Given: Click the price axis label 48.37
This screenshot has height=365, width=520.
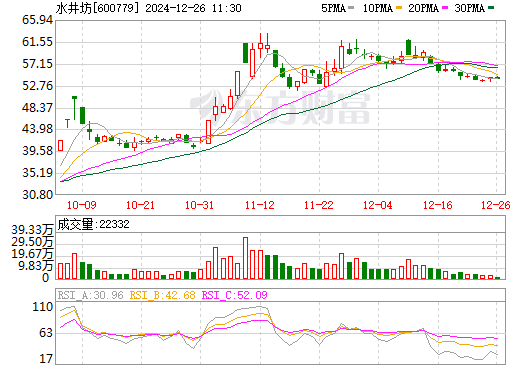Looking at the screenshot, I should point(37,107).
